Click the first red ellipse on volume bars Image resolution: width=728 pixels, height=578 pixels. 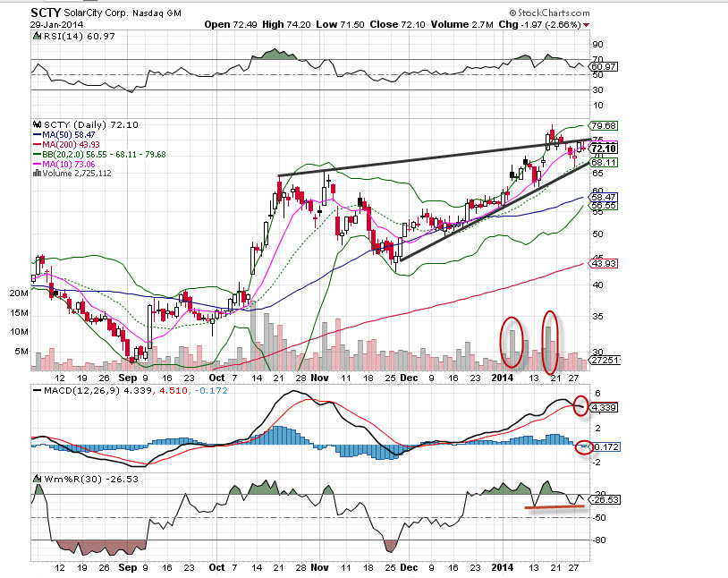(x=511, y=343)
